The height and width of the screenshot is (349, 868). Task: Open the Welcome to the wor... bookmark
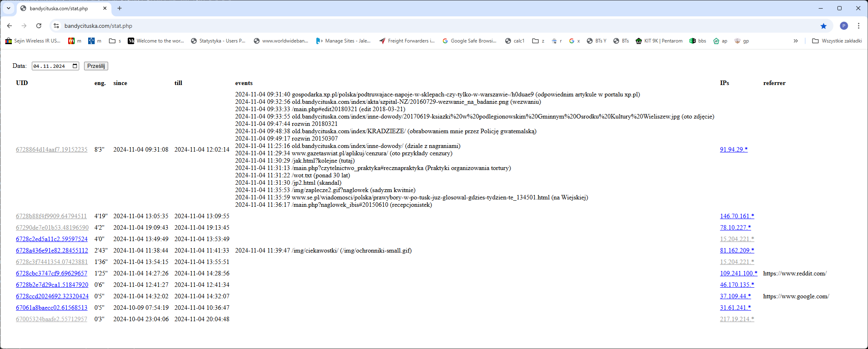click(x=156, y=41)
